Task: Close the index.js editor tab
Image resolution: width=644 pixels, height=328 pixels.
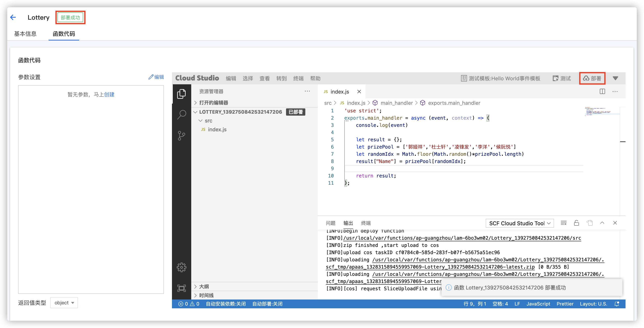Action: click(359, 92)
